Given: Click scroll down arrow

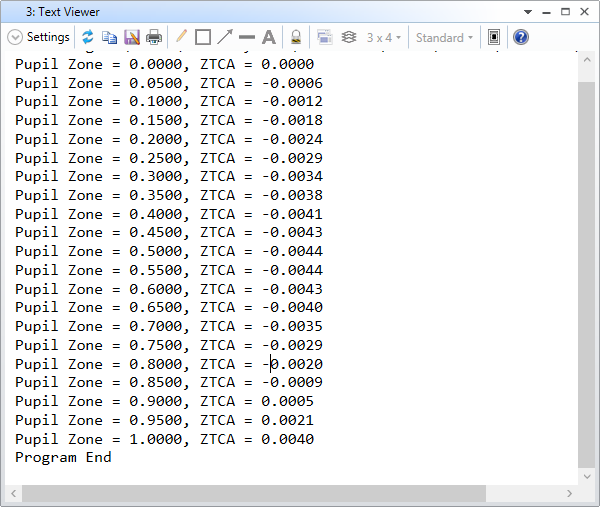Looking at the screenshot, I should (x=587, y=476).
